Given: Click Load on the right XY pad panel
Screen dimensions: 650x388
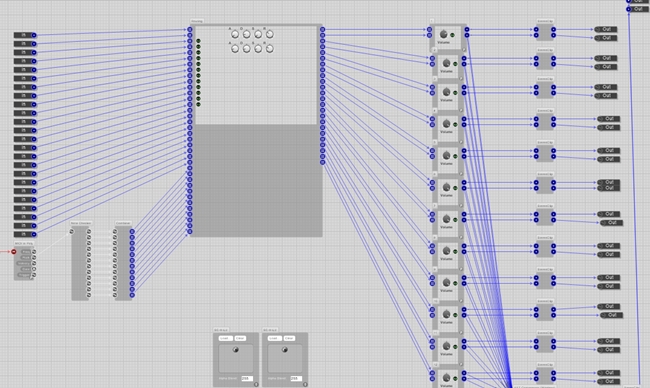Looking at the screenshot, I should click(274, 338).
